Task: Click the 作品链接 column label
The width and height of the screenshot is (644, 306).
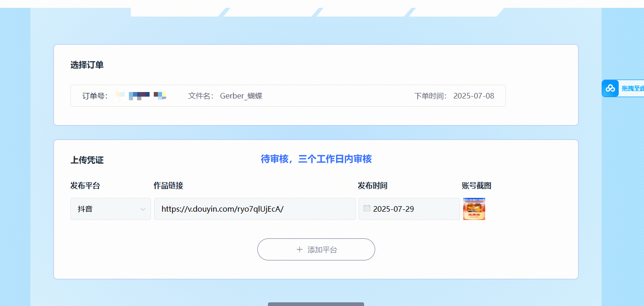Action: click(168, 185)
